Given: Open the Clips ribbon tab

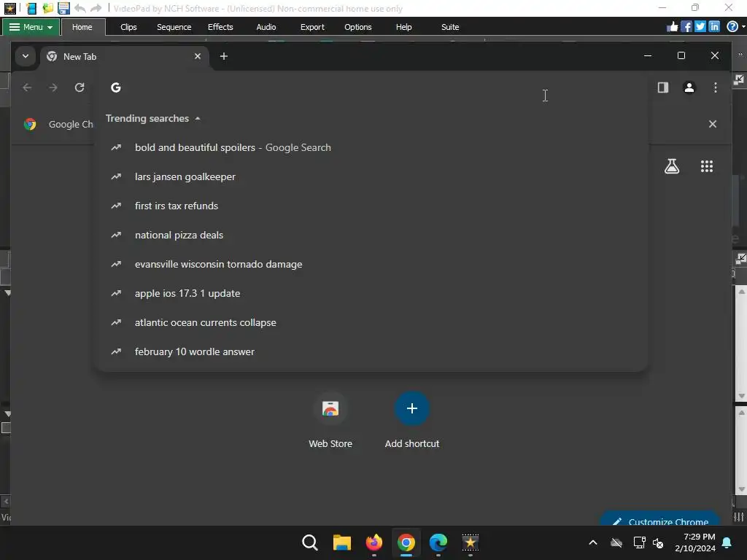Looking at the screenshot, I should [x=128, y=27].
